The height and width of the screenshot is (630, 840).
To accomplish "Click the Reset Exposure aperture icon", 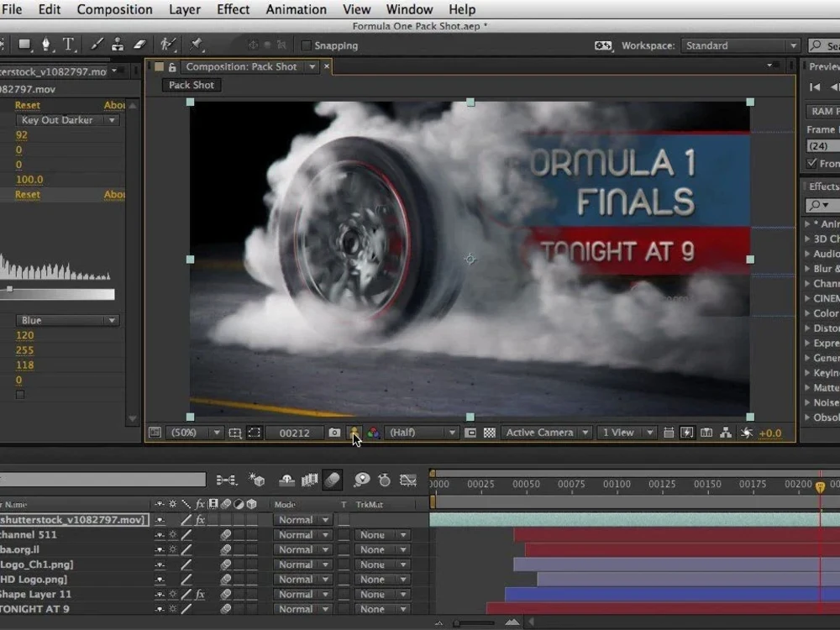I will point(746,433).
